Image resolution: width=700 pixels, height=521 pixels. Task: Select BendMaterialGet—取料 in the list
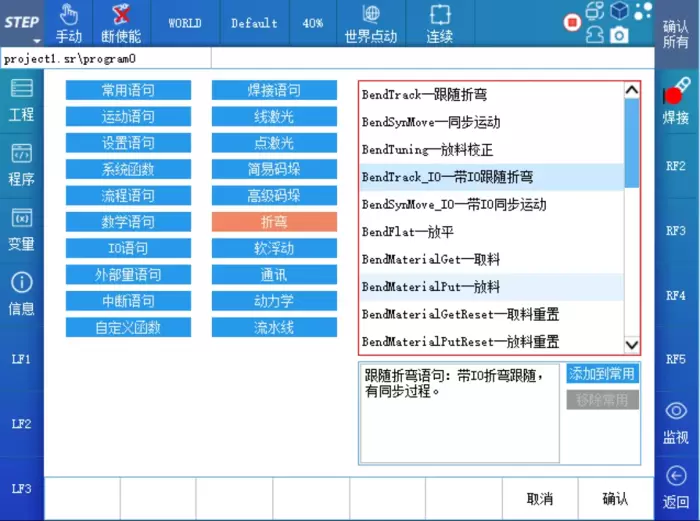430,259
